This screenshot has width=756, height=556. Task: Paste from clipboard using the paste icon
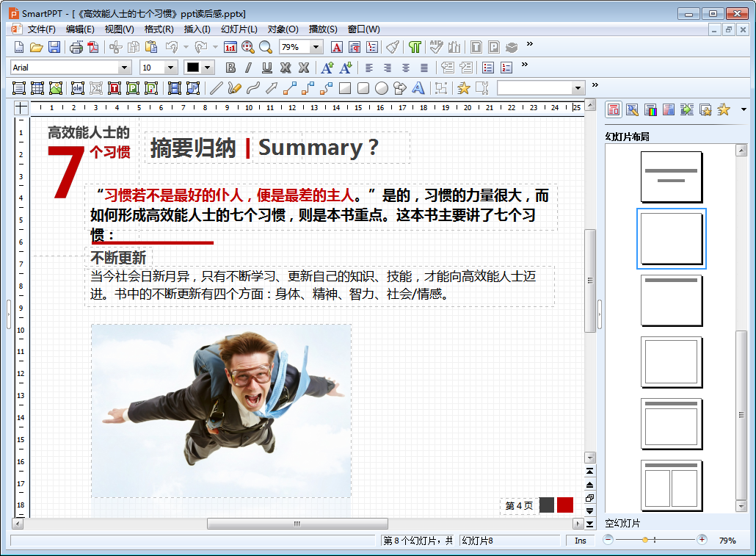click(151, 47)
